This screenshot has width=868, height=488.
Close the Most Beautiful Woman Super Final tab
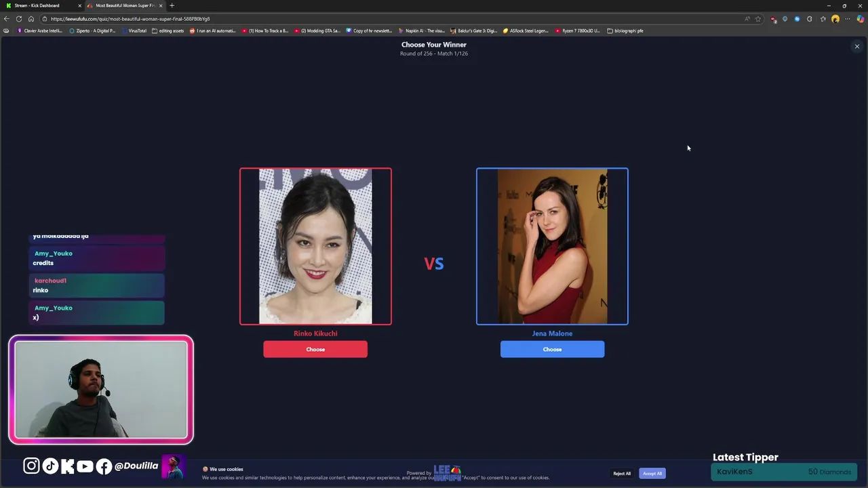[161, 5]
